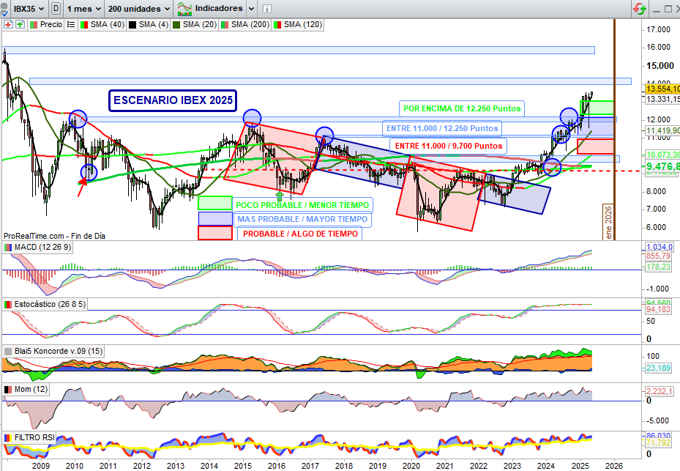
Task: Open the SMA (40) indicator settings
Action: point(107,25)
